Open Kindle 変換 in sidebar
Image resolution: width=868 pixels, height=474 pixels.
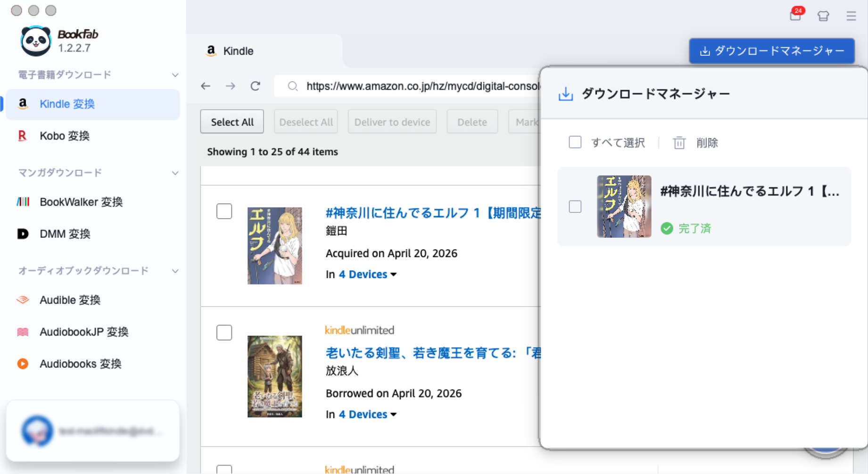(92, 104)
